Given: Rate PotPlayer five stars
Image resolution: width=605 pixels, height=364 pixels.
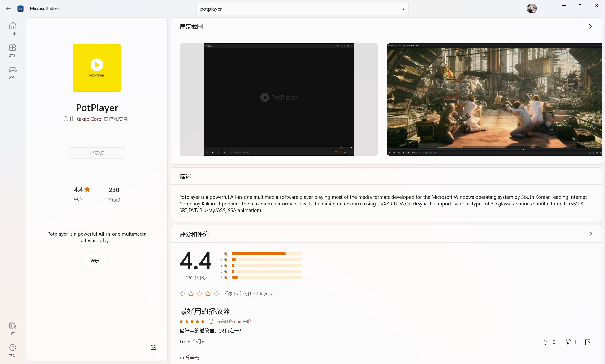Looking at the screenshot, I should (x=216, y=294).
